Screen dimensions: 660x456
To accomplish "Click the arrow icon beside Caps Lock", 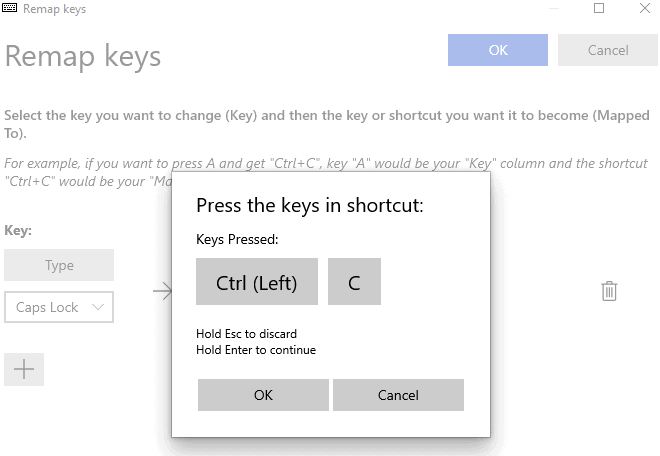I will click(x=162, y=291).
